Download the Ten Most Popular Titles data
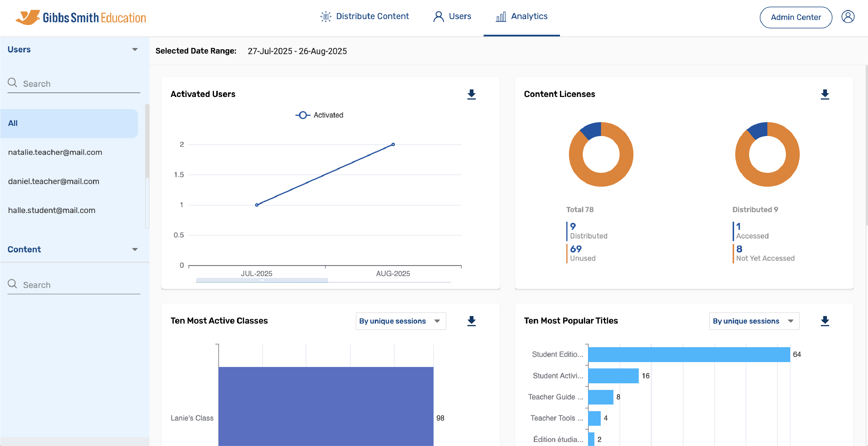868x446 pixels. click(x=825, y=321)
